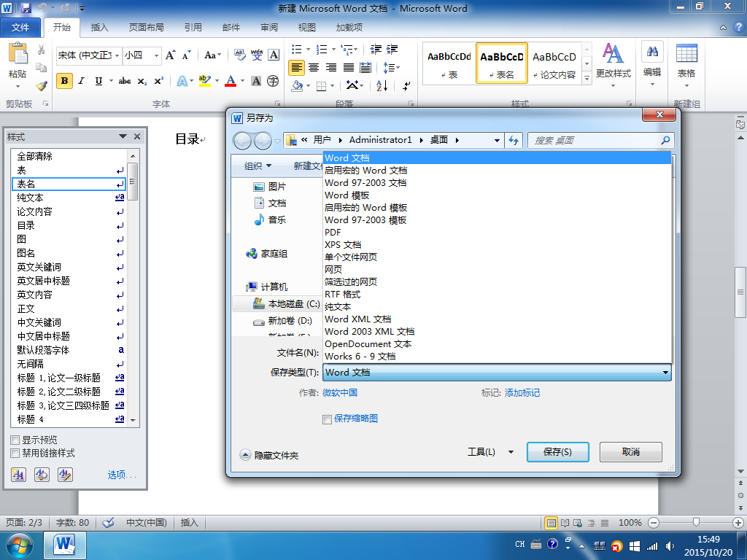Open the Style Inspector icon
The width and height of the screenshot is (747, 560).
(x=42, y=474)
